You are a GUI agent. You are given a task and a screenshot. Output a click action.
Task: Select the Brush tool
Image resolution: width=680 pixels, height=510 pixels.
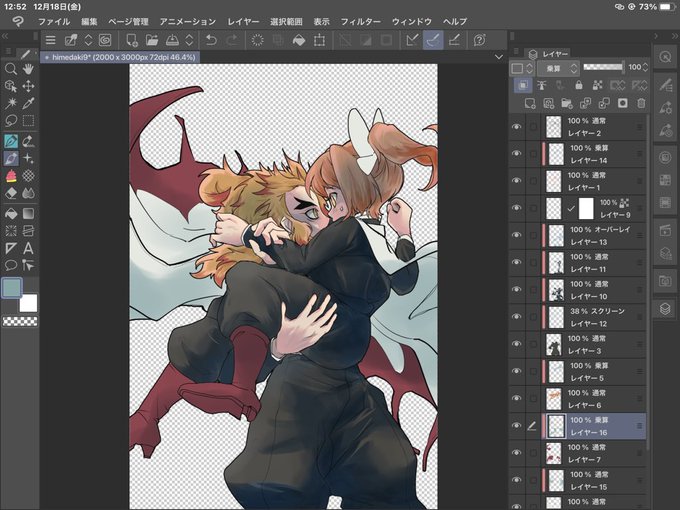coord(10,158)
